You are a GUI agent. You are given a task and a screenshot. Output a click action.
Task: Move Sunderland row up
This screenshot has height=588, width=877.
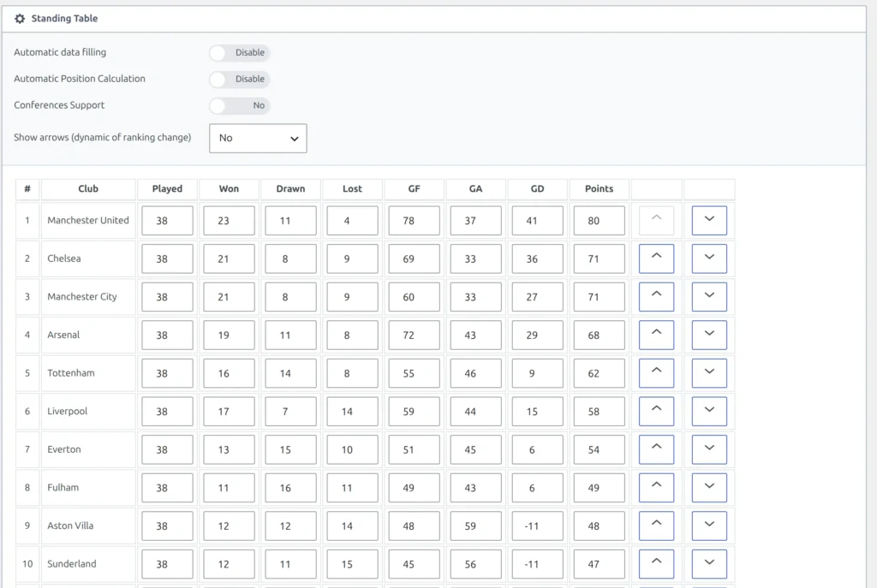pyautogui.click(x=656, y=563)
